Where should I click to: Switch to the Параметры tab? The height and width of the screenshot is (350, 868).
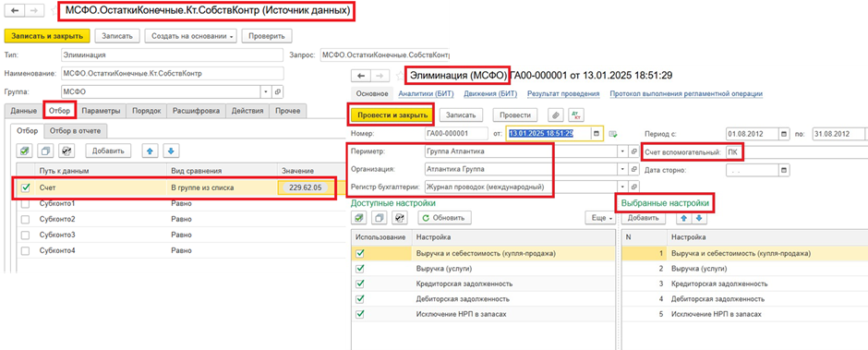pos(102,111)
